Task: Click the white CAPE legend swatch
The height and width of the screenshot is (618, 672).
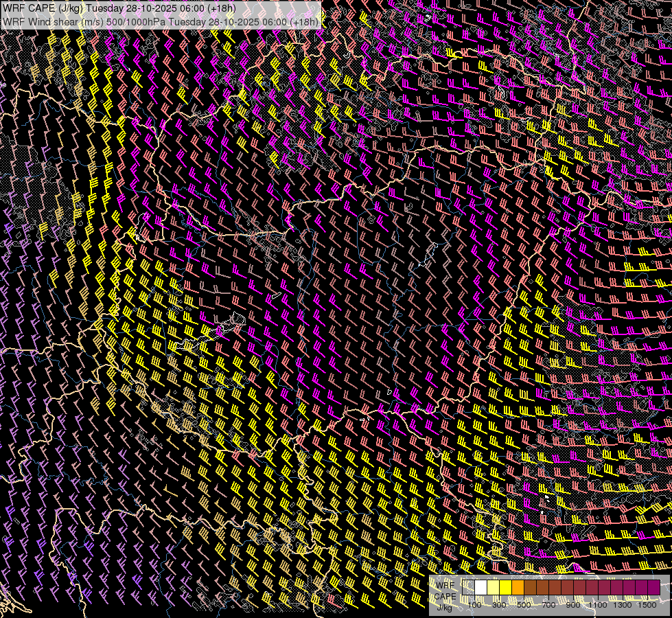Action: point(481,587)
